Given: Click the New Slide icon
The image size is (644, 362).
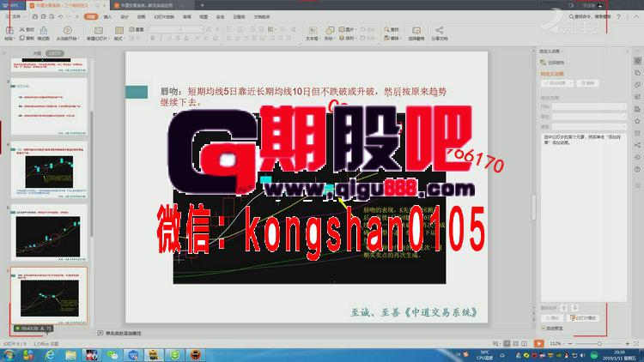Looking at the screenshot, I should 99,30.
